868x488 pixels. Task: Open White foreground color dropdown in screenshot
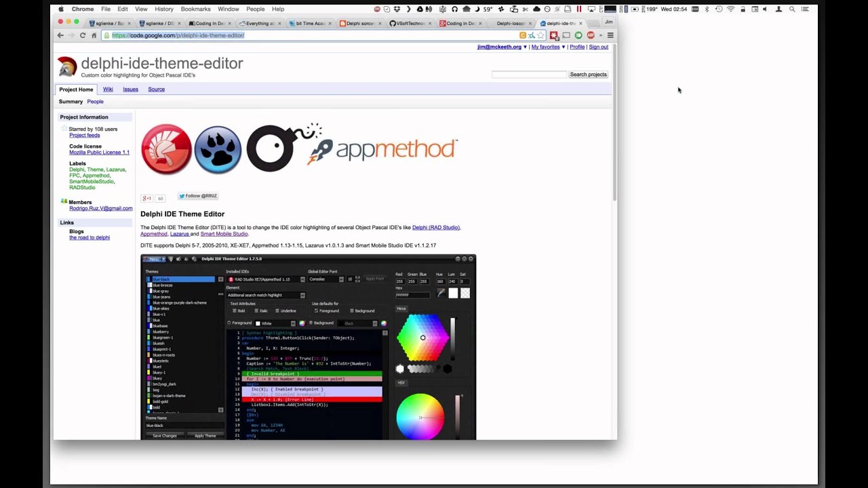coord(275,323)
